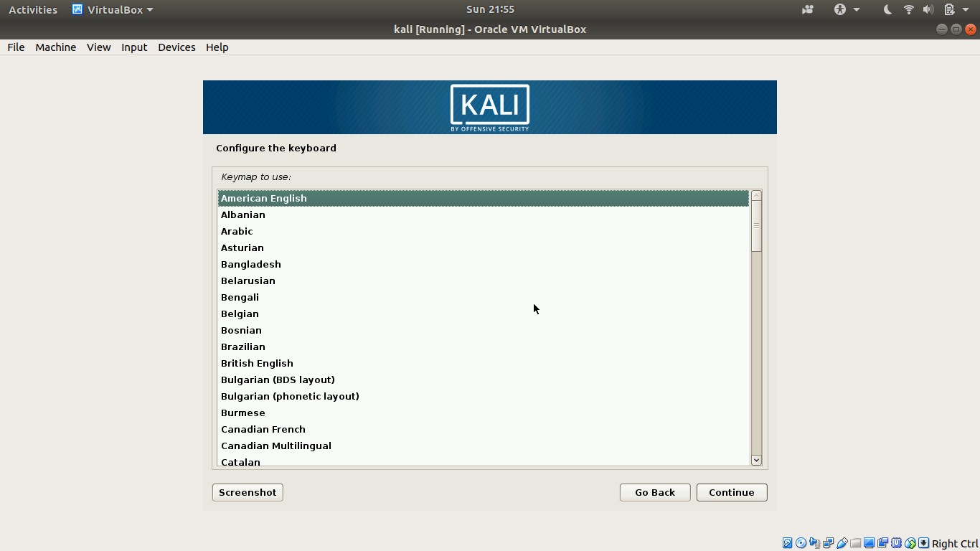
Task: Open the Wi-Fi indicator in top bar
Action: [x=908, y=9]
